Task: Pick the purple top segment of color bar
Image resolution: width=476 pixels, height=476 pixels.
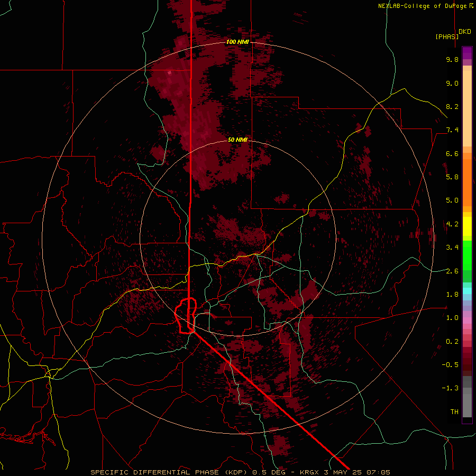Action: [x=467, y=53]
